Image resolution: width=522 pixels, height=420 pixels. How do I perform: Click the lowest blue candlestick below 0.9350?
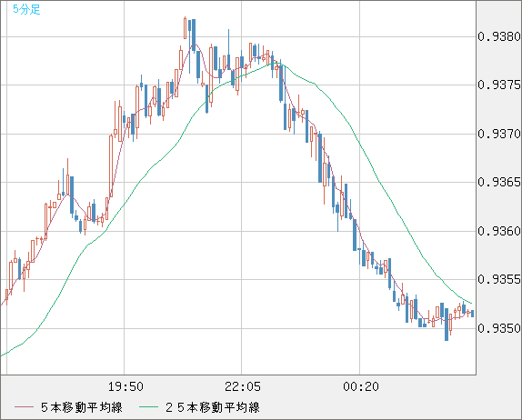447,324
